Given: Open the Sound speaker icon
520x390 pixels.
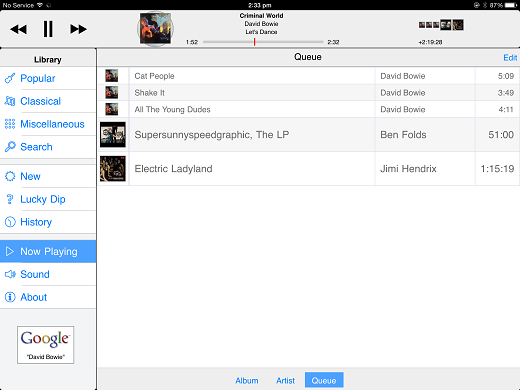Looking at the screenshot, I should pyautogui.click(x=10, y=274).
